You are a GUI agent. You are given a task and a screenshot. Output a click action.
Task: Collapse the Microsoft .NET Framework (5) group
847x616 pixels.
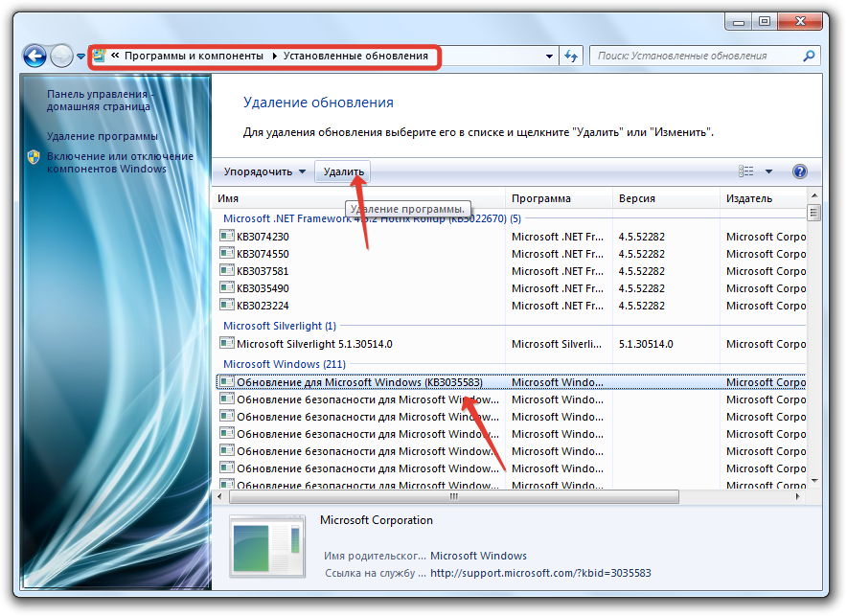click(372, 218)
